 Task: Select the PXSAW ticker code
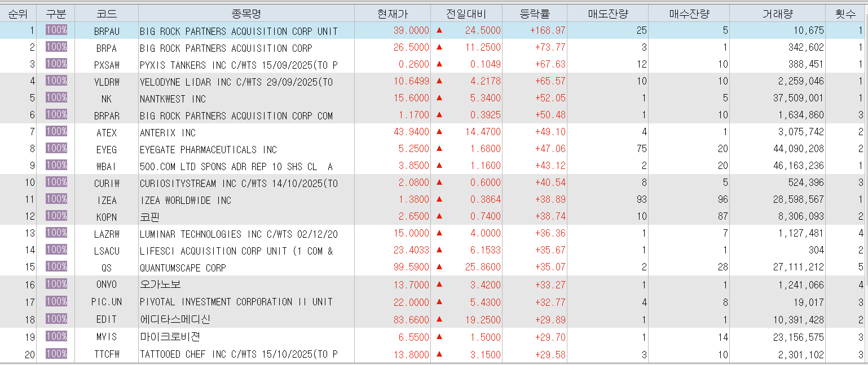click(x=107, y=65)
